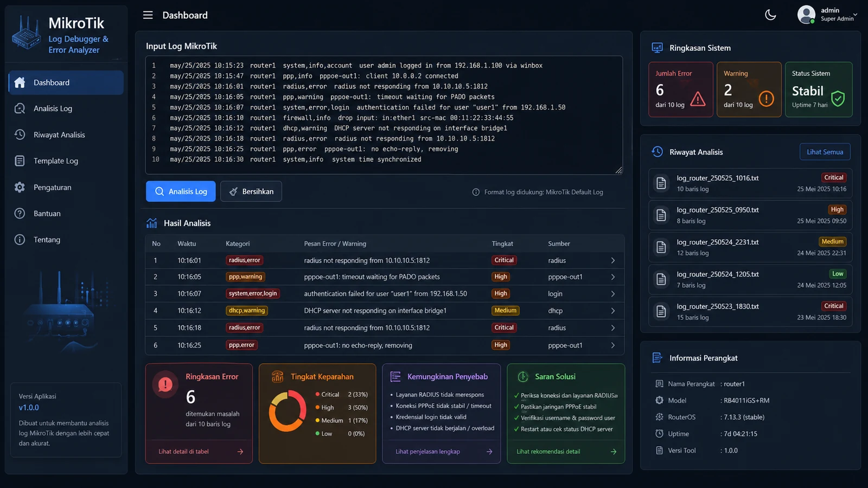Open Lihat penjelasan lengkap link
868x488 pixels.
444,452
